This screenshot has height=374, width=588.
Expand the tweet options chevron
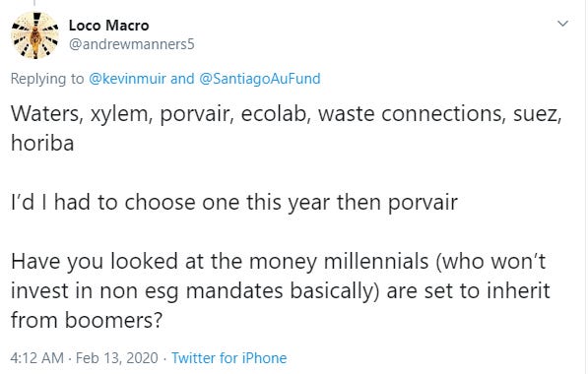point(562,24)
